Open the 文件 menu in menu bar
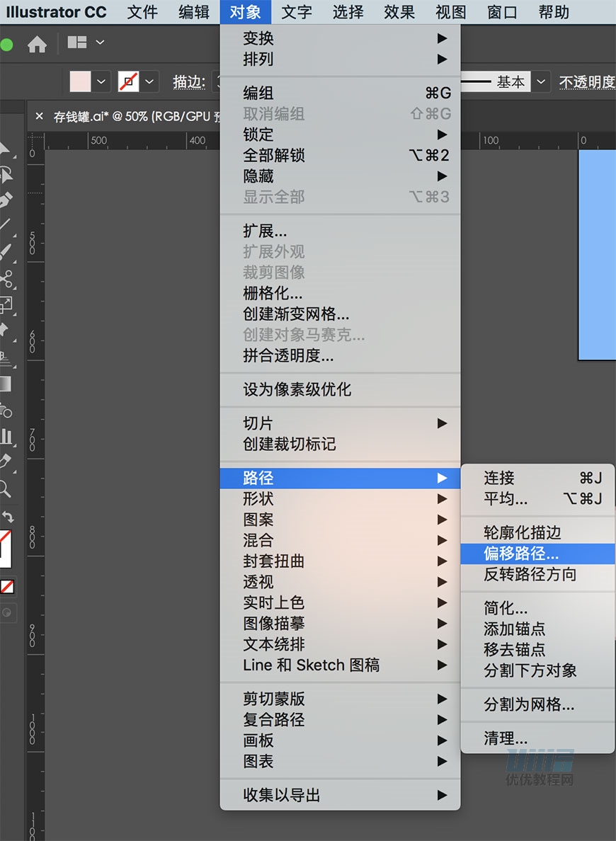The image size is (616, 841). click(142, 12)
